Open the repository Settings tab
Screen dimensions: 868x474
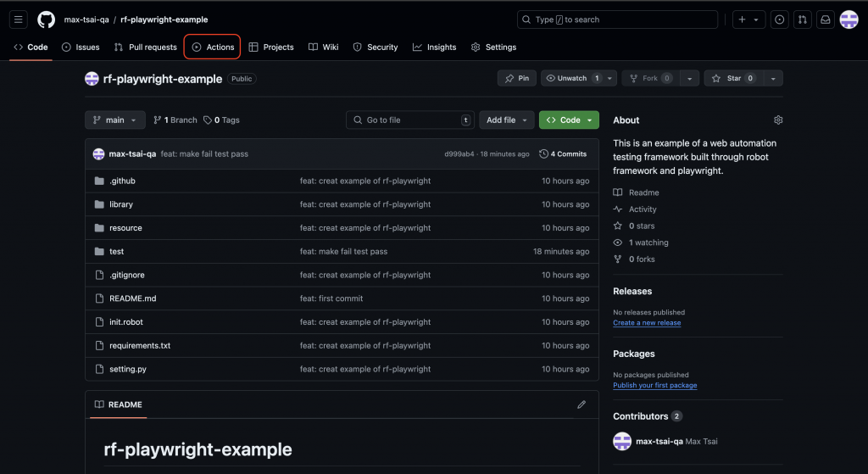coord(494,47)
